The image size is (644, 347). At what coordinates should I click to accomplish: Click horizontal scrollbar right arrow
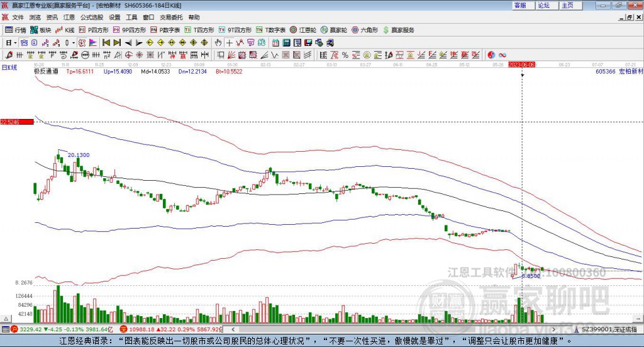pyautogui.click(x=553, y=329)
